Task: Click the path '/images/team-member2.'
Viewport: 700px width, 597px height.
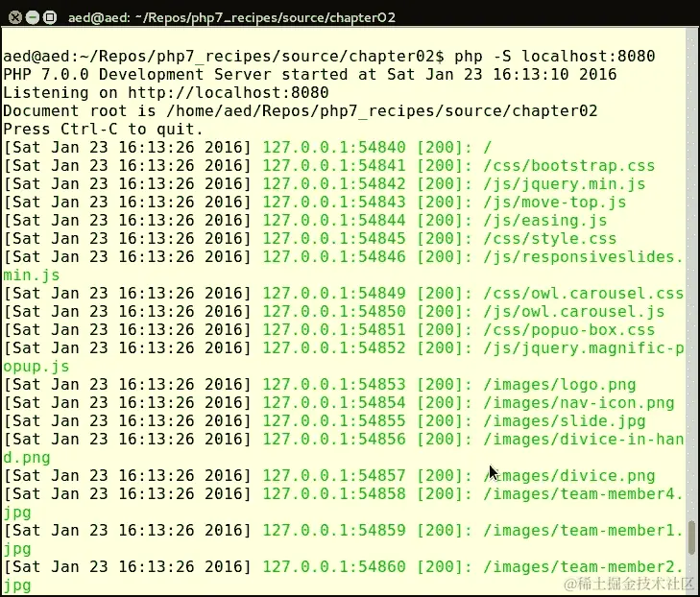Action: coord(584,567)
